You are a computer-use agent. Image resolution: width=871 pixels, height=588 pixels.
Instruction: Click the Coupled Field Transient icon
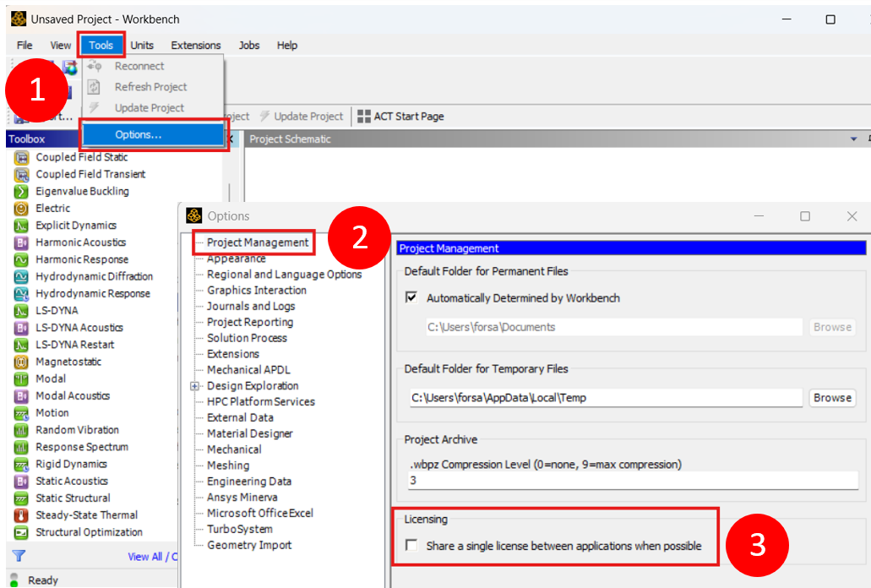click(x=21, y=175)
